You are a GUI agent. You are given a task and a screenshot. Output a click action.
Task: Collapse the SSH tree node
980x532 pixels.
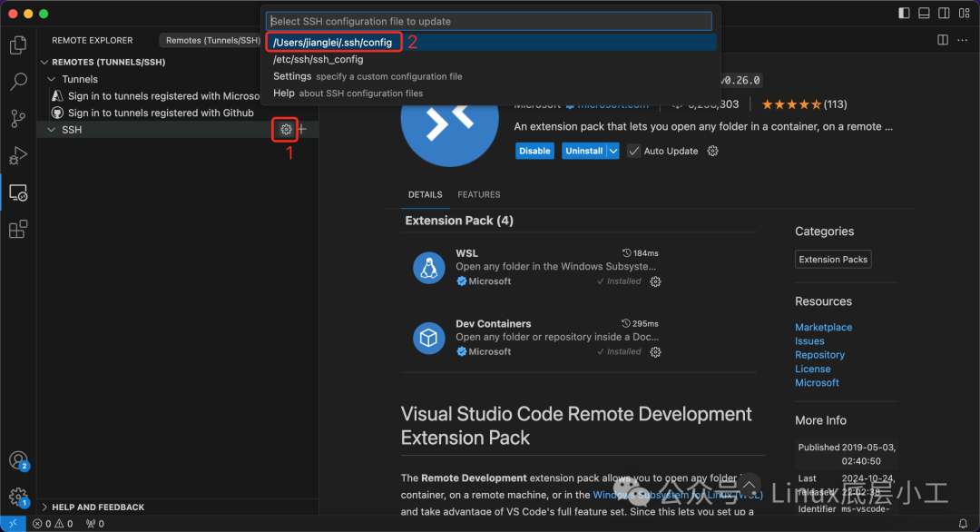pyautogui.click(x=52, y=130)
